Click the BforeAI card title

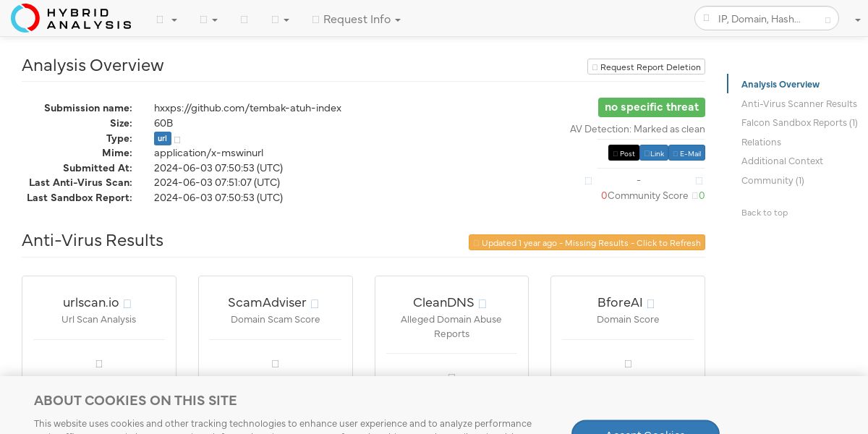tap(620, 302)
